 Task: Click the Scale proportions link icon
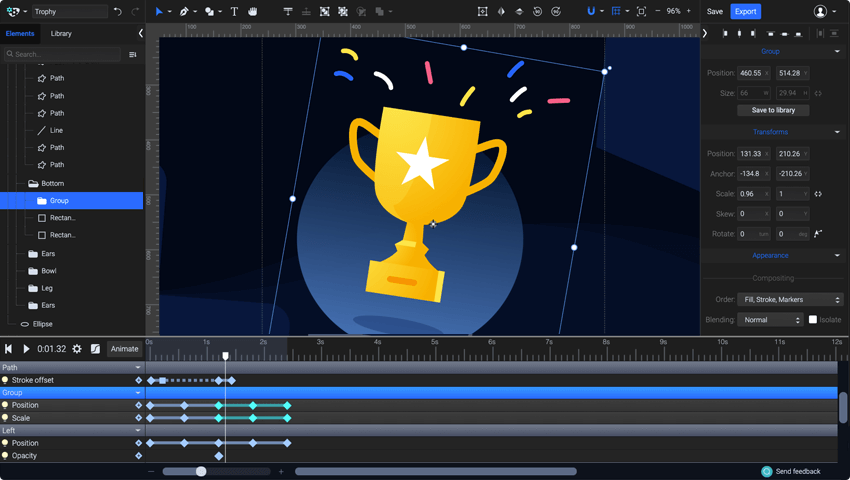tap(818, 194)
